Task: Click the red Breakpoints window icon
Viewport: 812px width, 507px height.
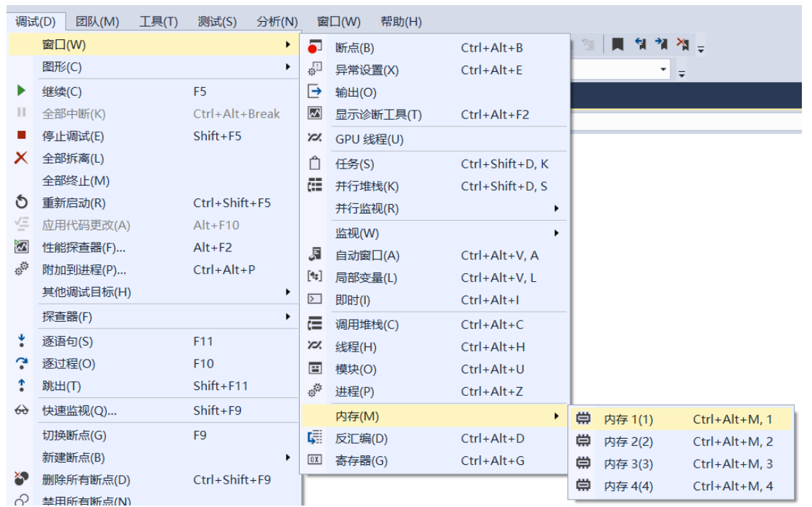Action: 314,47
